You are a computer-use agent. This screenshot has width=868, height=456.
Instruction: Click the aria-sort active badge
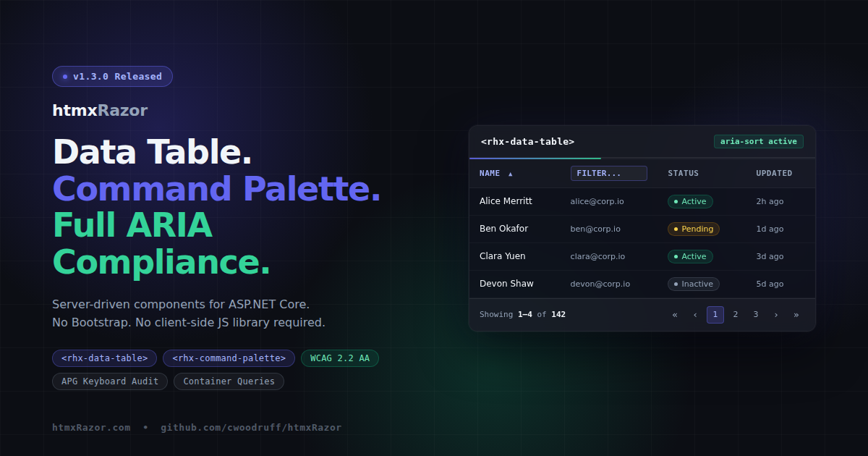tap(759, 141)
